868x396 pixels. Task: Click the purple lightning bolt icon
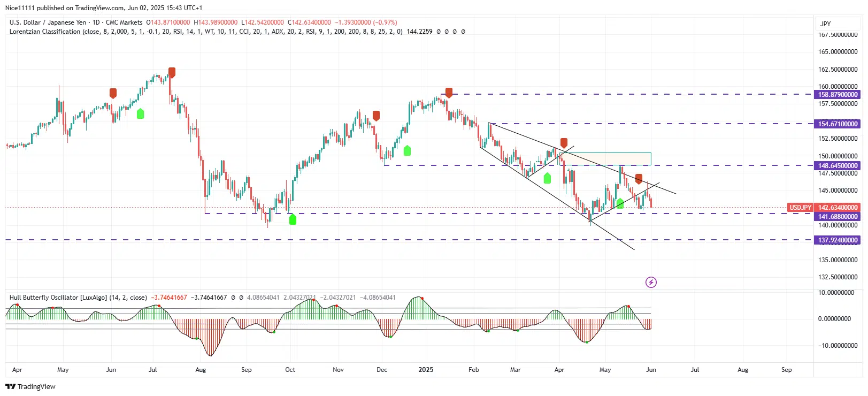click(651, 282)
